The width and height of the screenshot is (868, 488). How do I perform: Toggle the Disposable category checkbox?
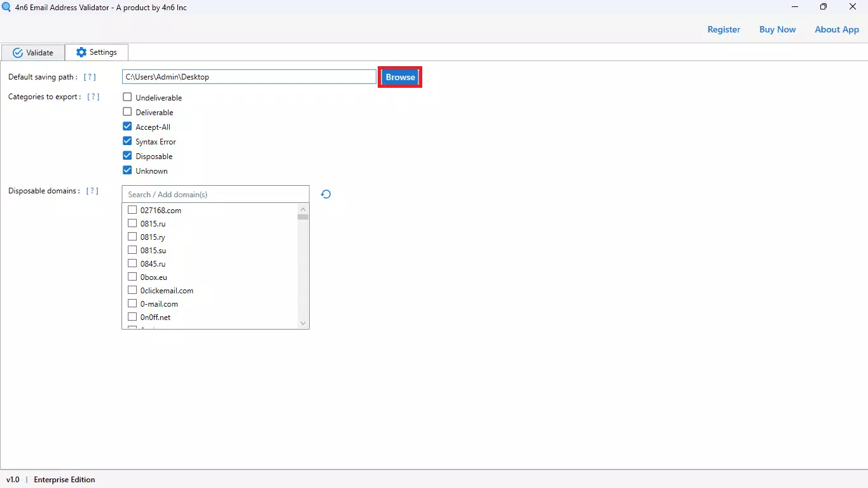point(127,156)
